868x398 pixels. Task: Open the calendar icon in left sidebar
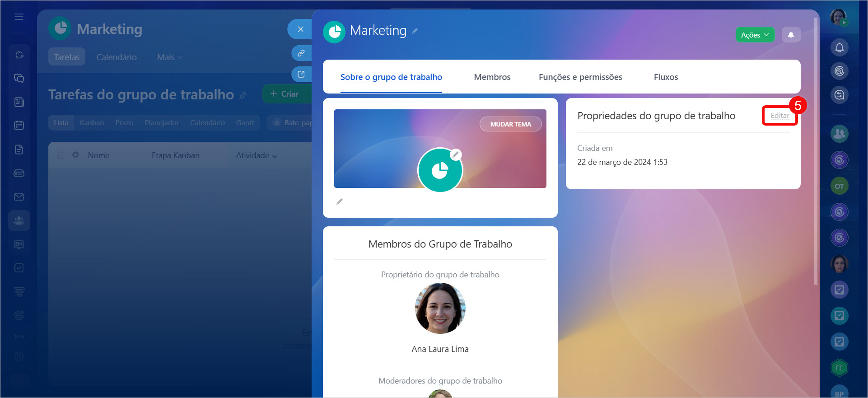[19, 125]
